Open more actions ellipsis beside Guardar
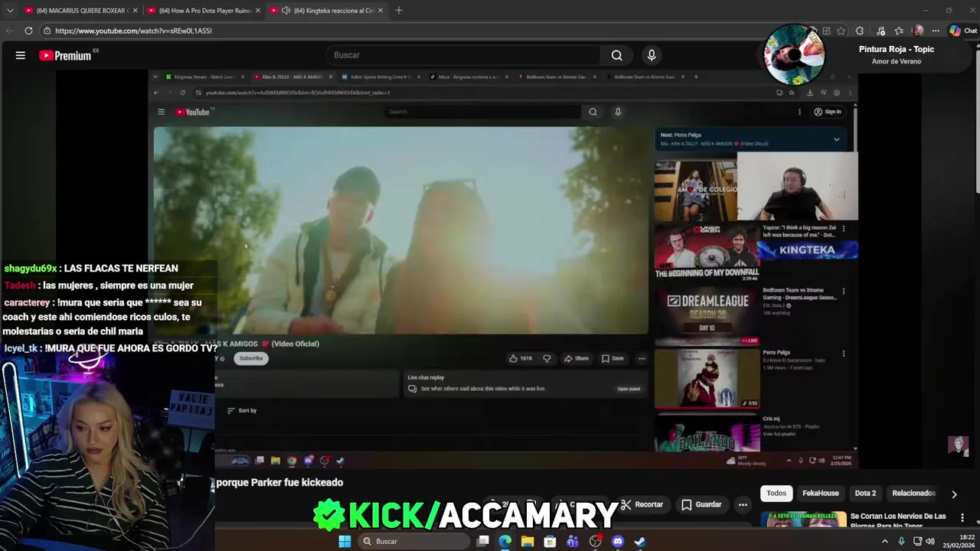 tap(743, 504)
